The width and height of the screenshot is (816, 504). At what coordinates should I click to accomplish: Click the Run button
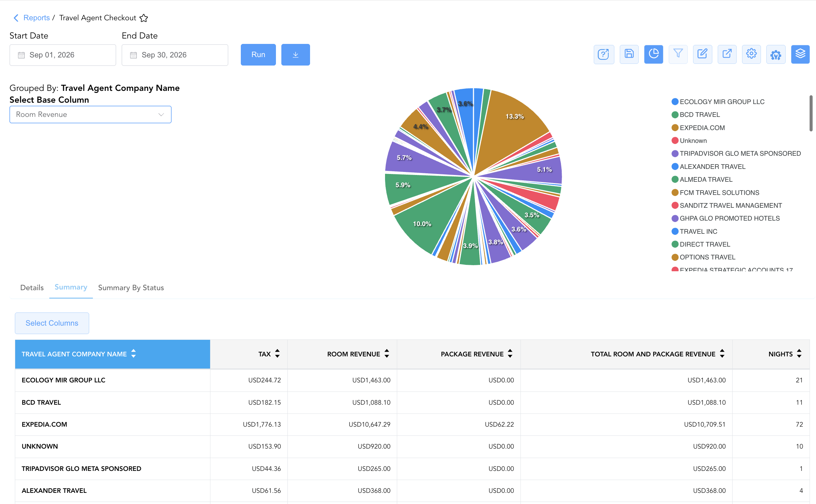pyautogui.click(x=258, y=55)
